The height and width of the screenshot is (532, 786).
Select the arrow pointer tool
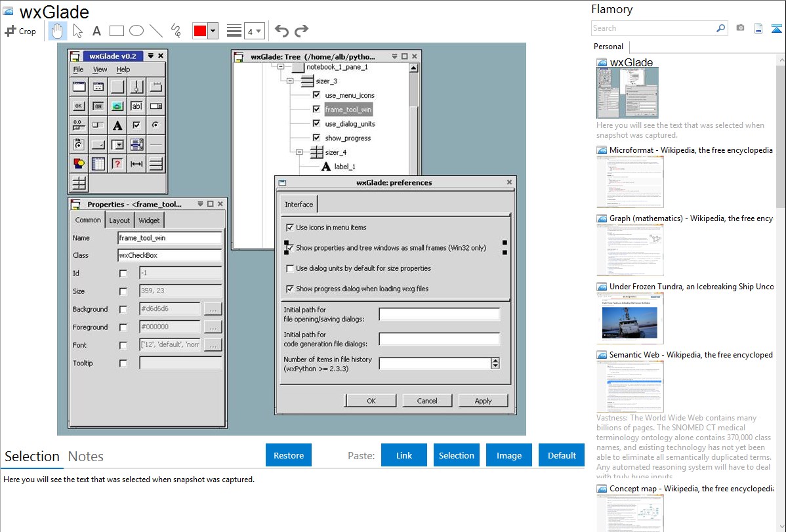tap(77, 31)
